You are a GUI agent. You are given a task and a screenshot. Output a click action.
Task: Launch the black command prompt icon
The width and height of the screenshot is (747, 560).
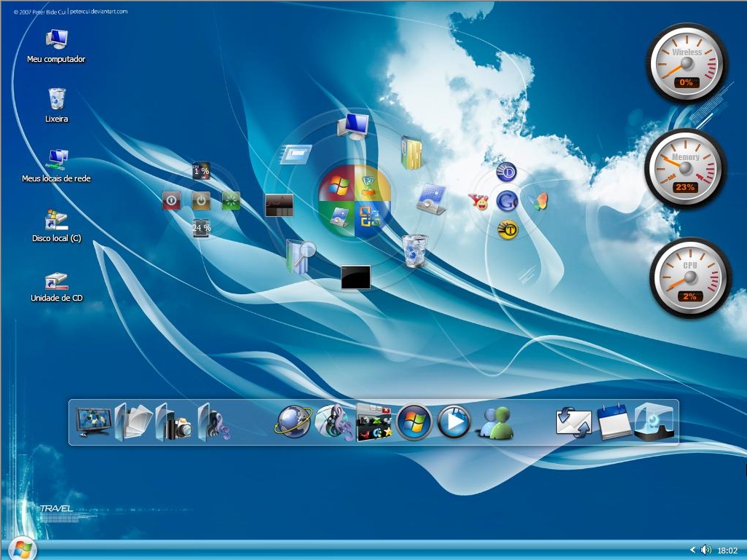(x=355, y=277)
